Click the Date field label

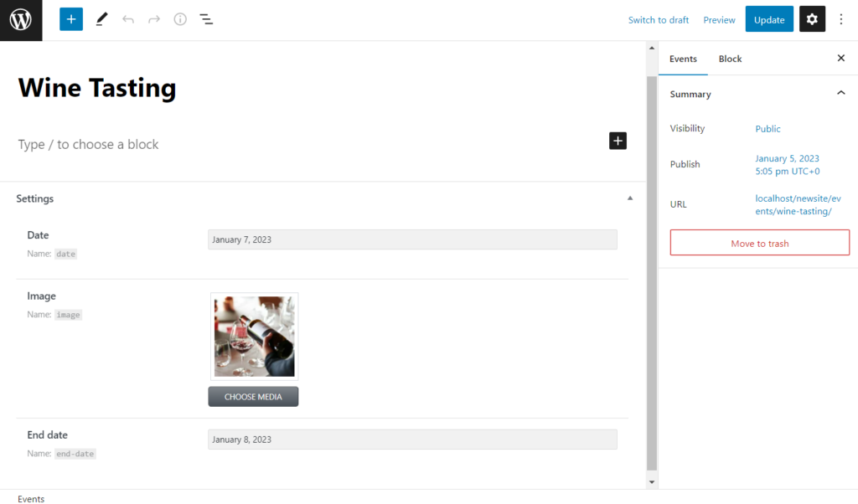pos(38,235)
